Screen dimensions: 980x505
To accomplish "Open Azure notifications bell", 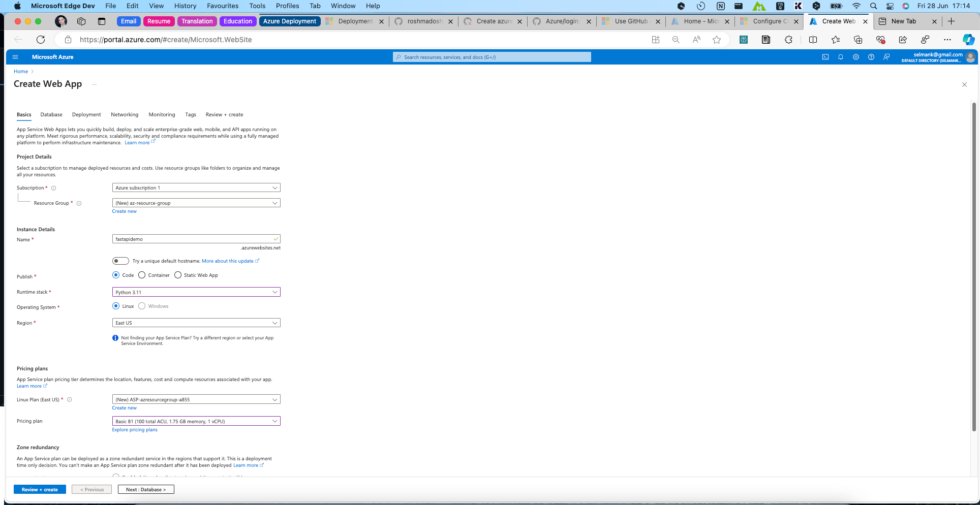I will (841, 57).
